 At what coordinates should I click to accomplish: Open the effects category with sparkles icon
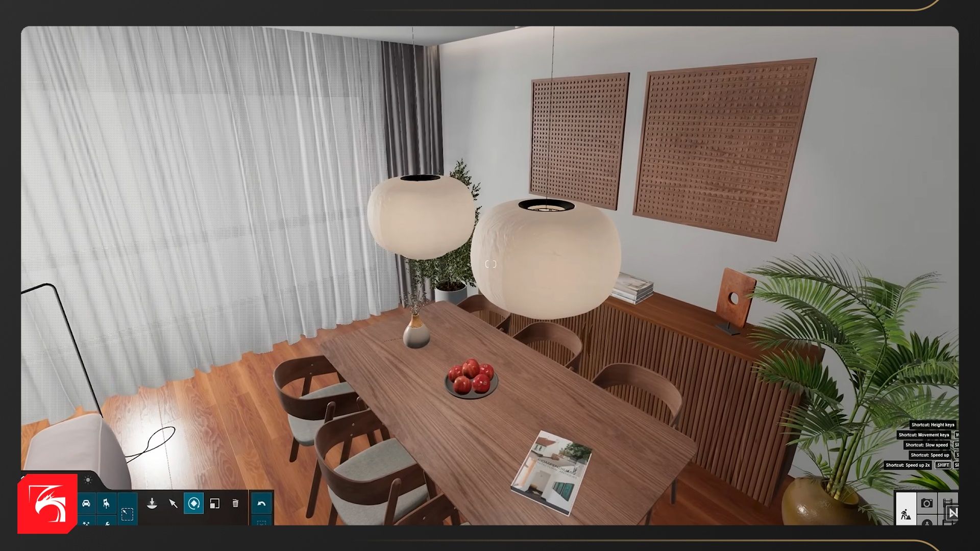coord(86,522)
